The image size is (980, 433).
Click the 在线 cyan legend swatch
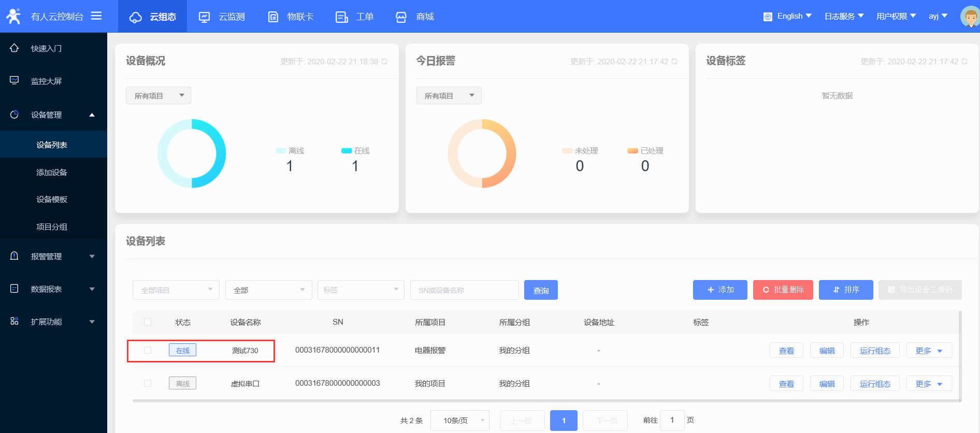click(347, 151)
